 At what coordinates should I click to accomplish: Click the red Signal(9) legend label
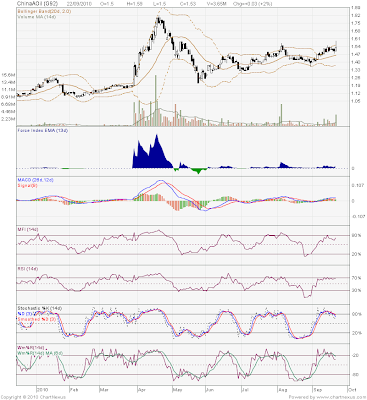pyautogui.click(x=27, y=185)
